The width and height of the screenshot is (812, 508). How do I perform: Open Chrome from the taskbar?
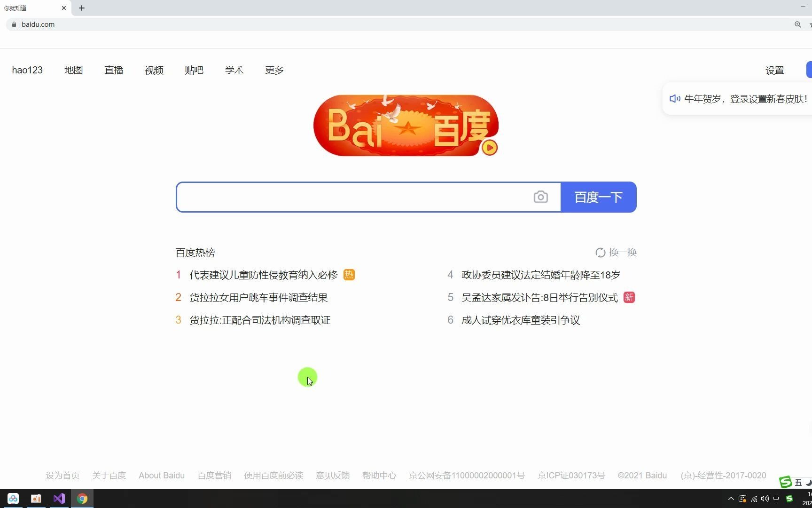point(82,499)
